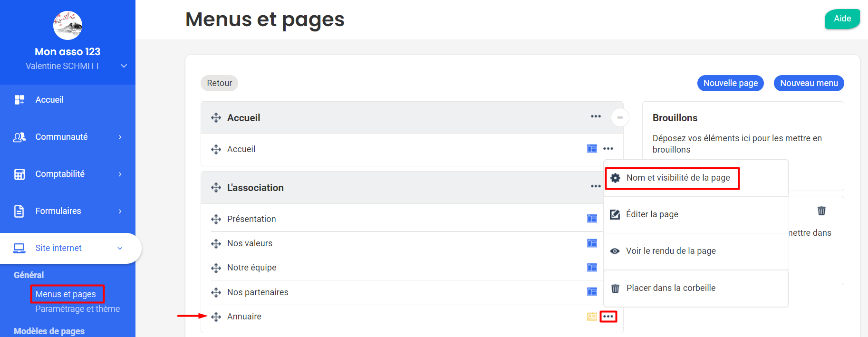Viewport: 868px width, 337px height.
Task: Collapse the Site internet sidebar section
Action: click(x=120, y=248)
